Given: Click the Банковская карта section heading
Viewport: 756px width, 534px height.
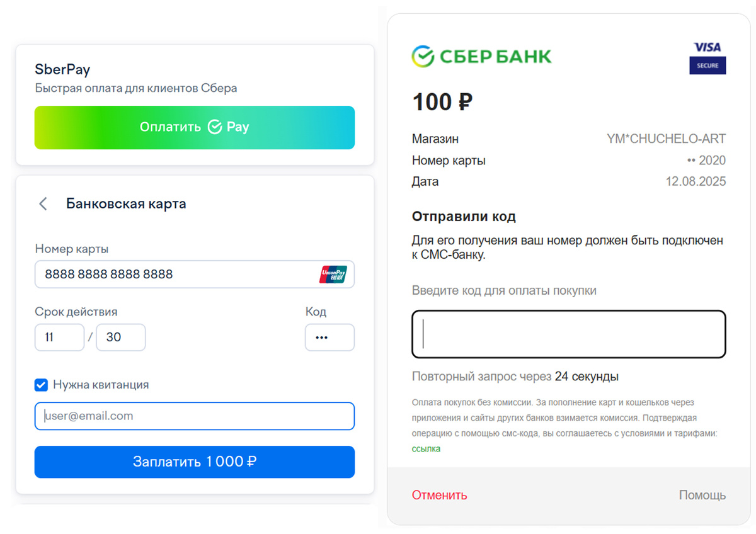Looking at the screenshot, I should [x=126, y=204].
